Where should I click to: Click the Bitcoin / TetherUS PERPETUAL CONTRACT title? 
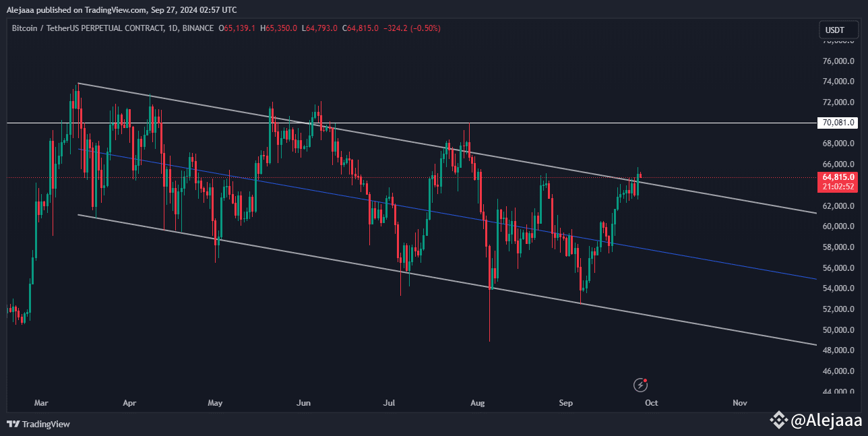click(88, 28)
